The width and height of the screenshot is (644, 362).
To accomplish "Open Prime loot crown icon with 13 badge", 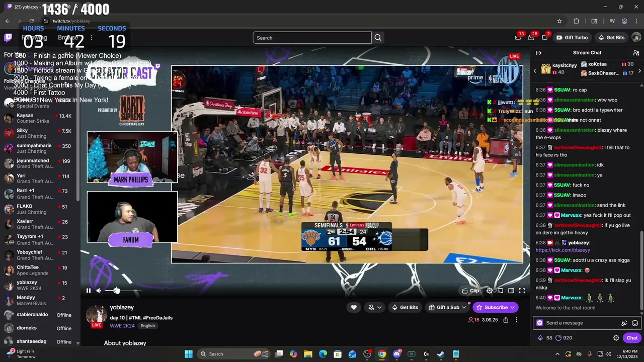I will [518, 38].
